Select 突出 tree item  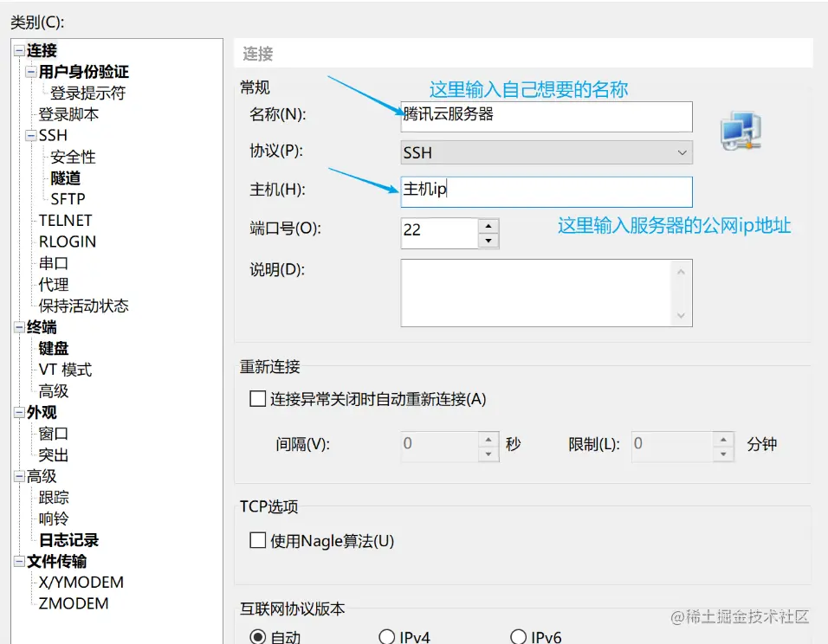[54, 454]
